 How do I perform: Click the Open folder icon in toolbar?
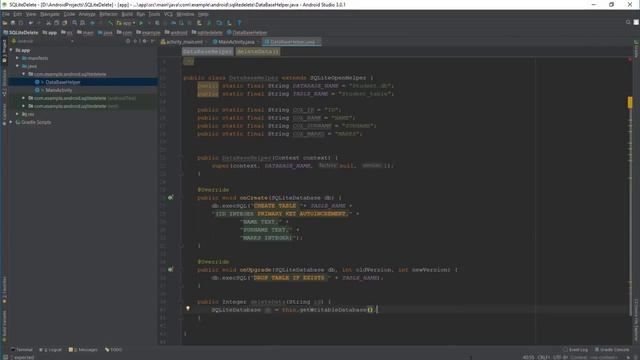coord(5,23)
